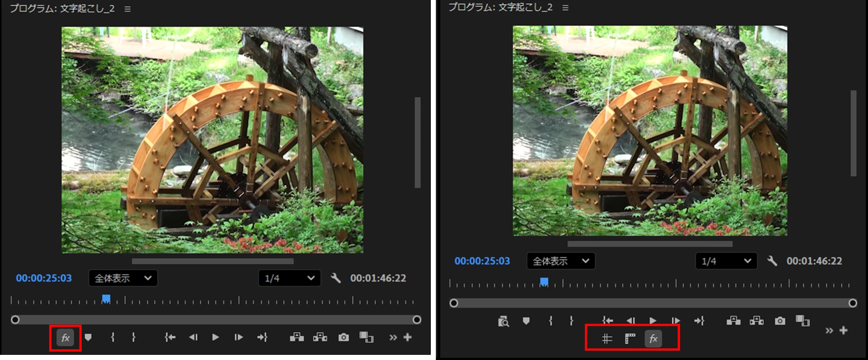This screenshot has height=360, width=868.
Task: Open Button Editor plus in left monitor
Action: 408,337
